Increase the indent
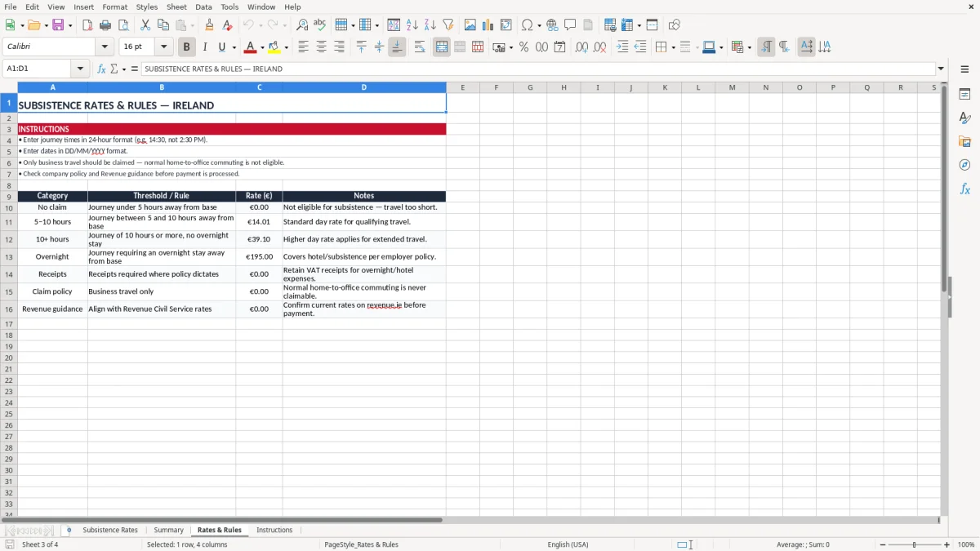The height and width of the screenshot is (551, 980). [622, 47]
